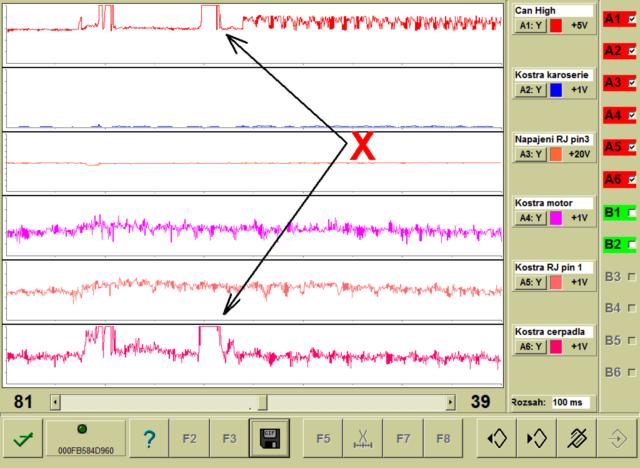Open the A6: Y selector for Kostra cerpadla
The image size is (640, 468).
(x=530, y=347)
